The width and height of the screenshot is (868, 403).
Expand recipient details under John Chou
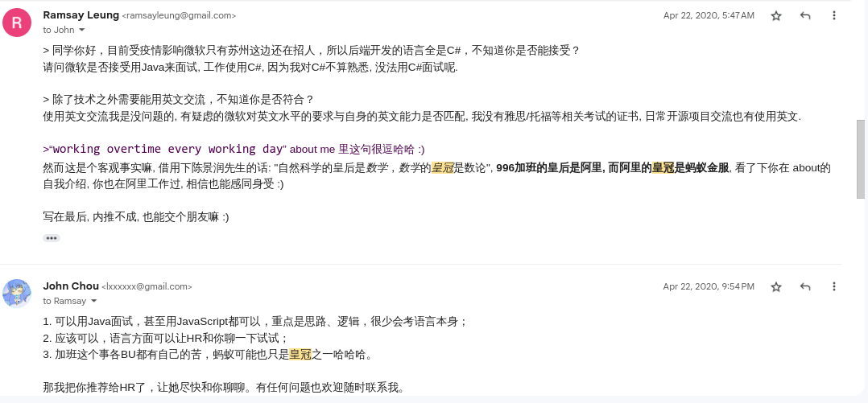pyautogui.click(x=93, y=301)
